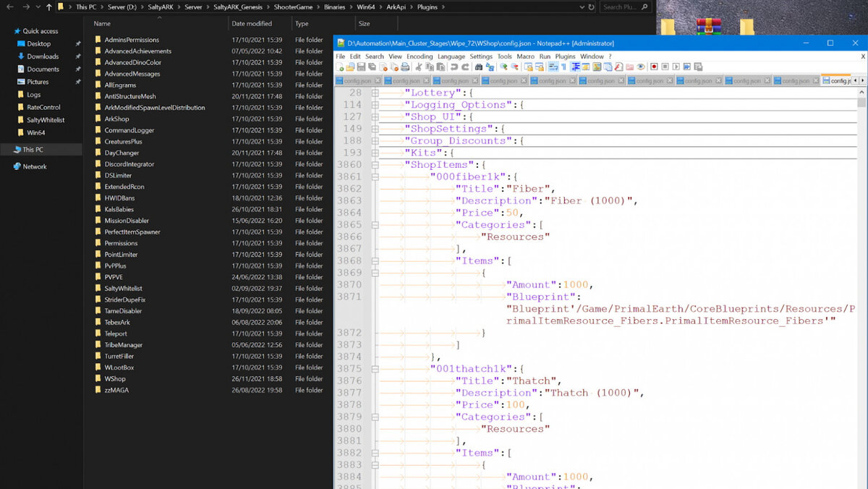Toggle the Indent Guide toolbar button
Image resolution: width=868 pixels, height=489 pixels.
click(x=576, y=67)
